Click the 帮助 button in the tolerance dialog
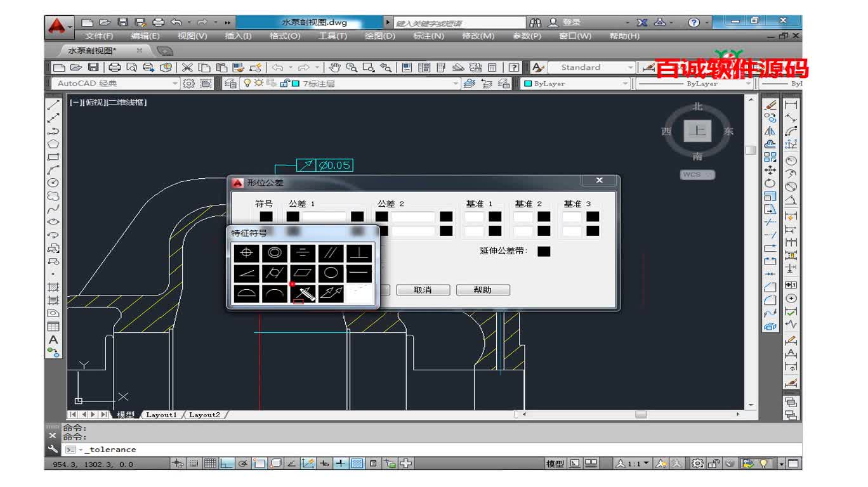 [483, 289]
